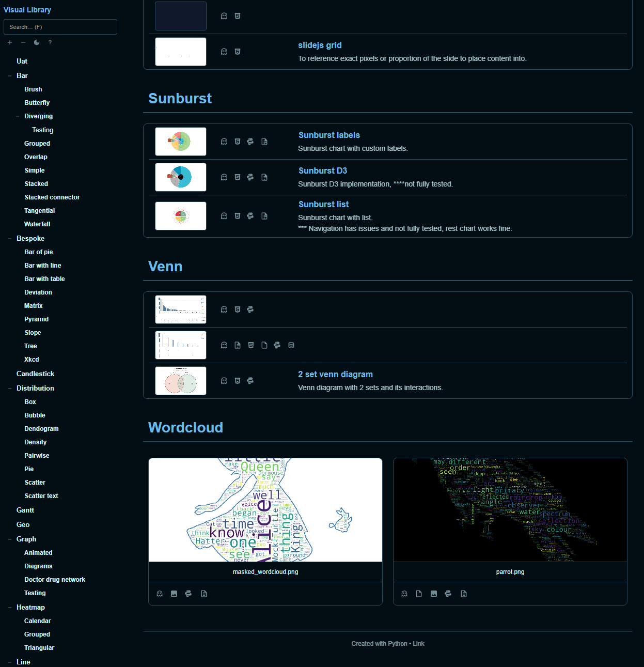644x667 pixels.
Task: Click the database icon on second Venn entry
Action: click(291, 345)
